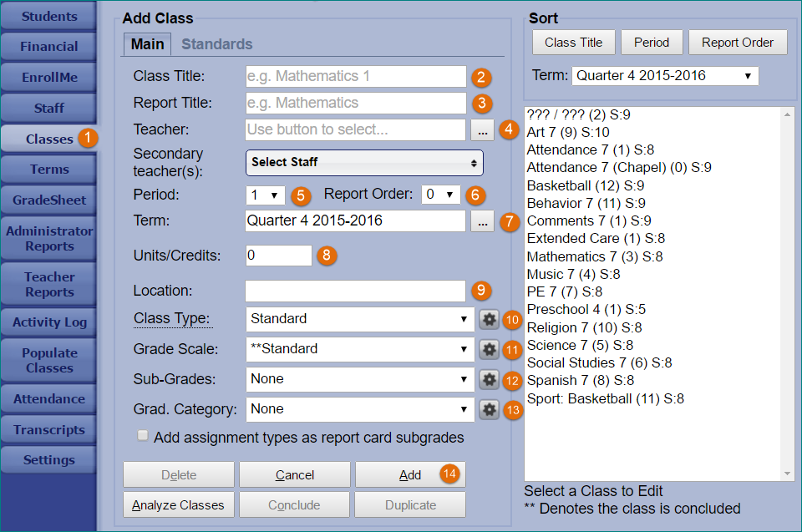Open the Secondary teacher Select Staff dropdown
This screenshot has height=532, width=802.
364,162
